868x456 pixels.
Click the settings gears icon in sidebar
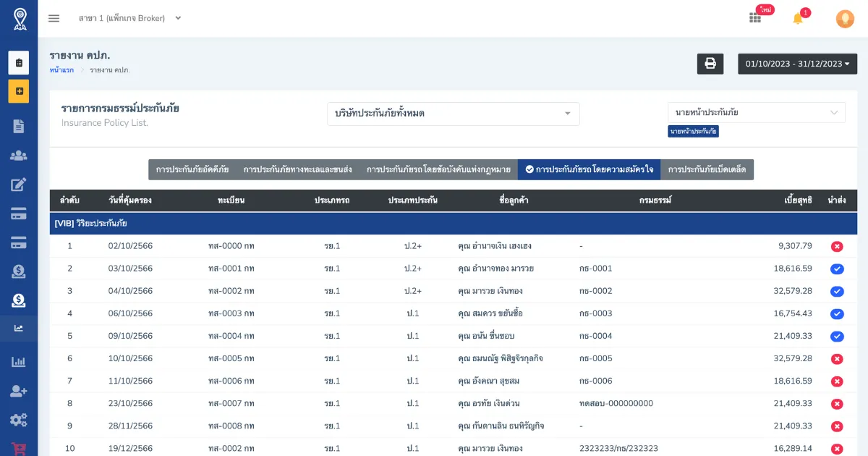[x=19, y=420]
